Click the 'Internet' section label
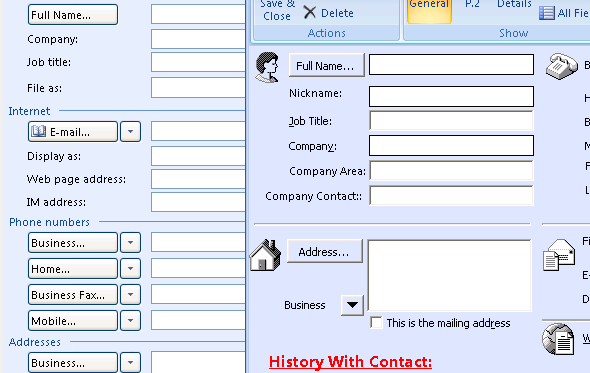Image resolution: width=590 pixels, height=373 pixels. pos(29,111)
